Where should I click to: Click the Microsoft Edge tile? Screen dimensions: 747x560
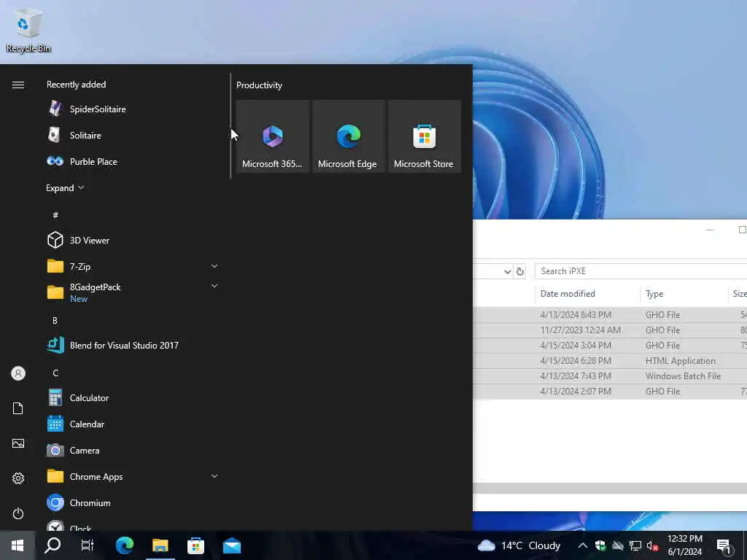point(348,136)
